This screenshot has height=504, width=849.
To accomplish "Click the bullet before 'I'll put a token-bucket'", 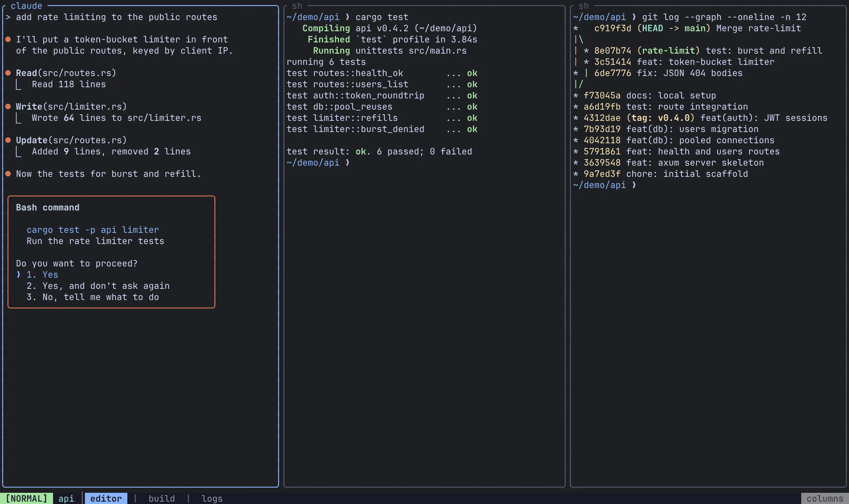I will coord(8,39).
